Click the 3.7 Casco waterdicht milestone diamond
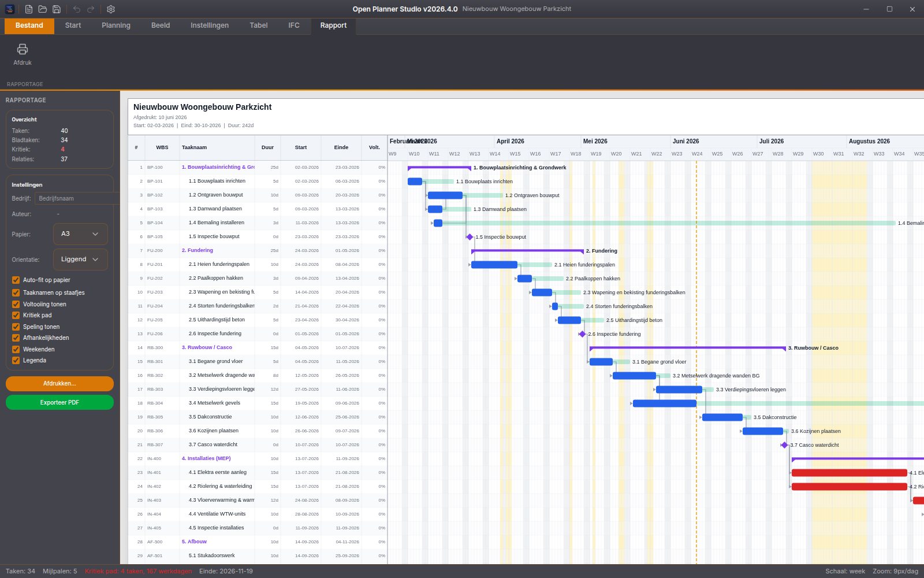Image resolution: width=924 pixels, height=578 pixels. click(x=784, y=445)
